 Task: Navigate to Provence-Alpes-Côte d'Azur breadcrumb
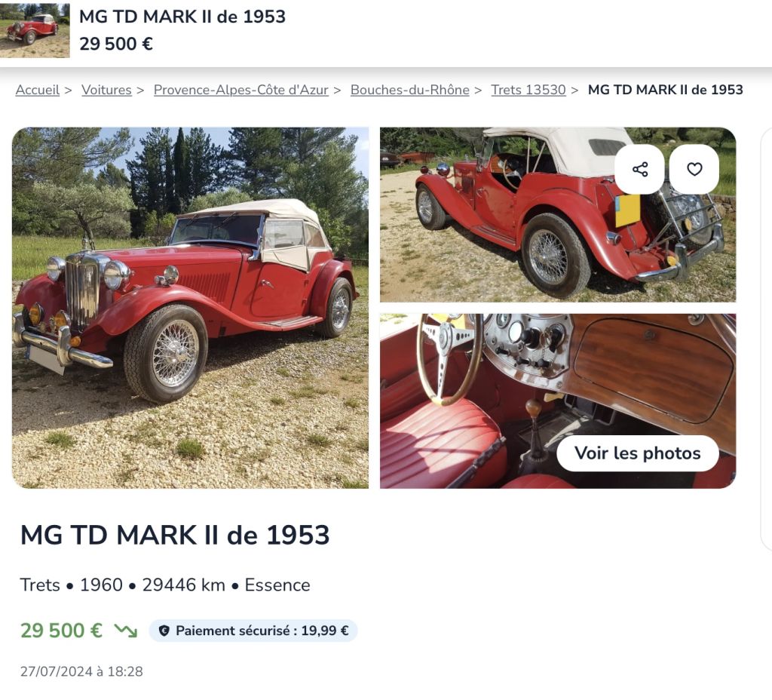240,90
